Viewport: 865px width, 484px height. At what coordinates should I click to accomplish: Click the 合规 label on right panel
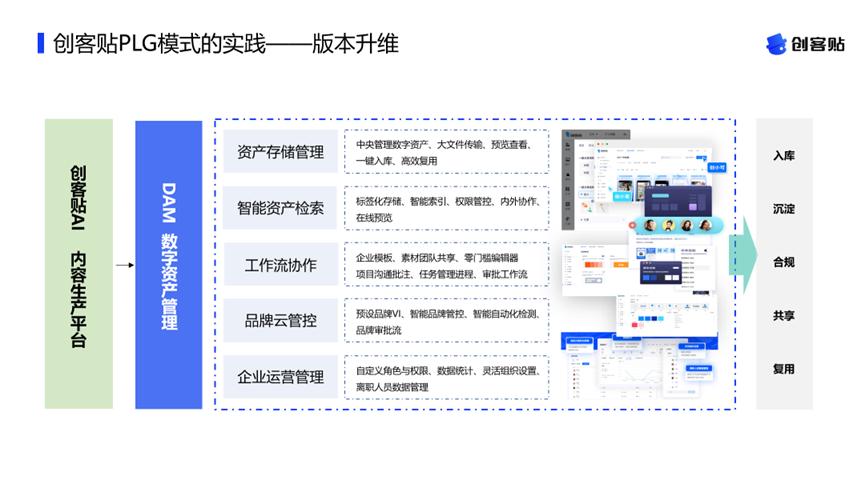tap(784, 263)
